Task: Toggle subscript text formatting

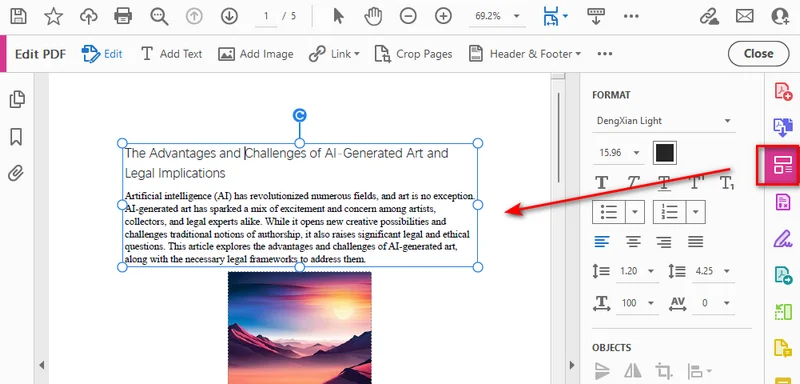Action: 727,183
